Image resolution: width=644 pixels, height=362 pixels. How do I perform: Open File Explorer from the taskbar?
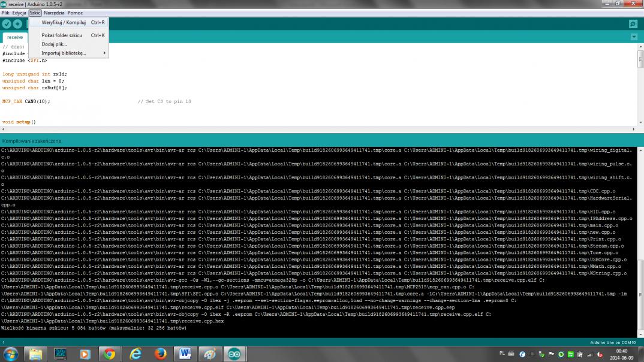pos(35,354)
